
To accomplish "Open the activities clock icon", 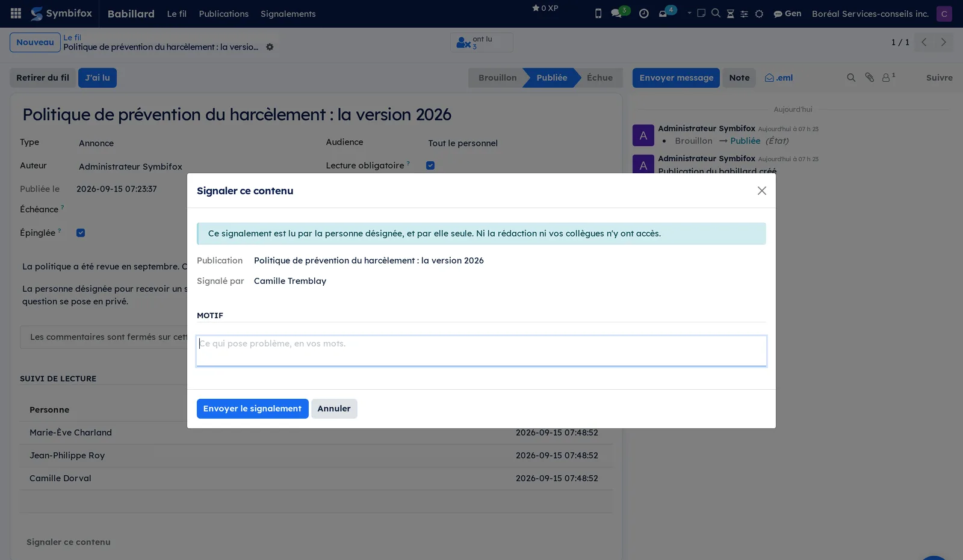I will pos(644,13).
